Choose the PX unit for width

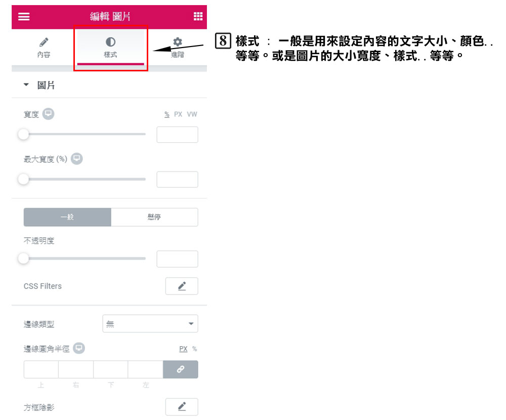pyautogui.click(x=178, y=114)
